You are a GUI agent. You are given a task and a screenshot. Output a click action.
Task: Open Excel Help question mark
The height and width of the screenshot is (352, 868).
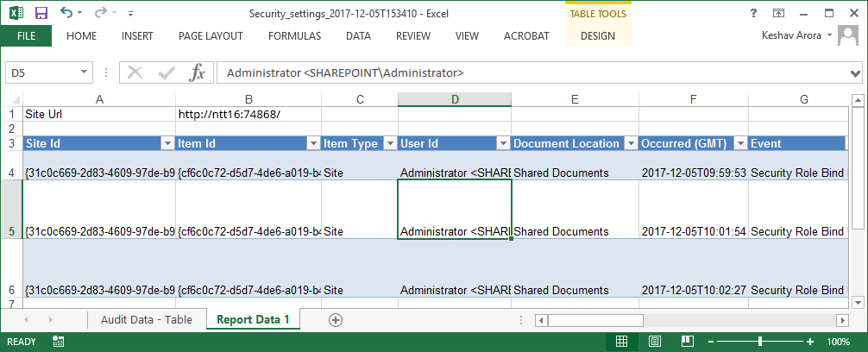pos(753,13)
